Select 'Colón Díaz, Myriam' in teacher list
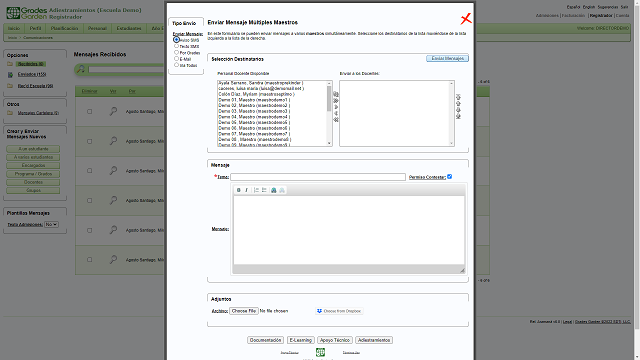This screenshot has height=360, width=640. pos(256,94)
